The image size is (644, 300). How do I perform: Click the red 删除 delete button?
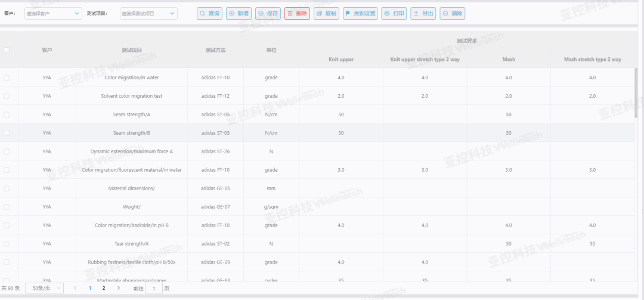(297, 14)
